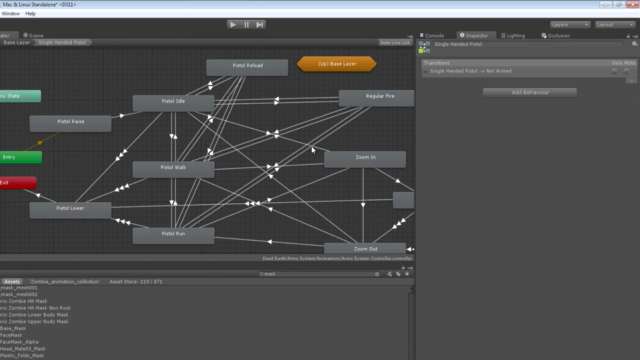Switch to the Scene tab
The image size is (640, 360).
pos(33,36)
